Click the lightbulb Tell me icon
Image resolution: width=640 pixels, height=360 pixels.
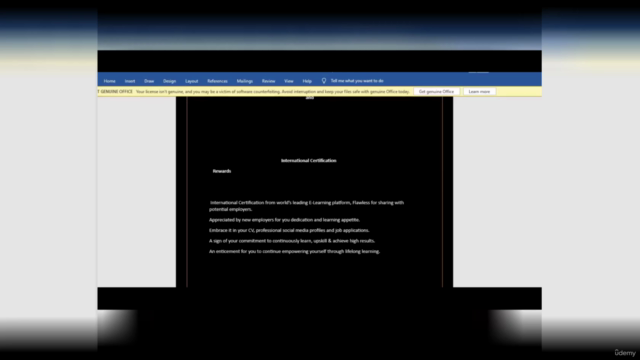tap(324, 81)
